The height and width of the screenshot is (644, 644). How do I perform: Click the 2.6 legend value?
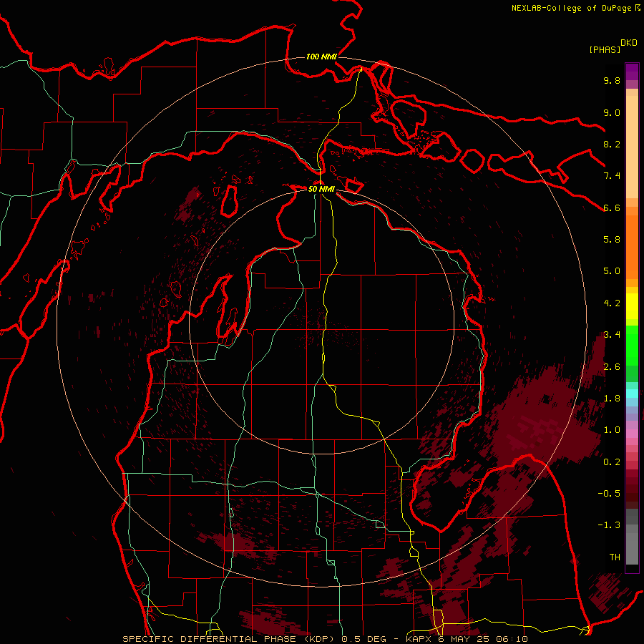(x=612, y=367)
